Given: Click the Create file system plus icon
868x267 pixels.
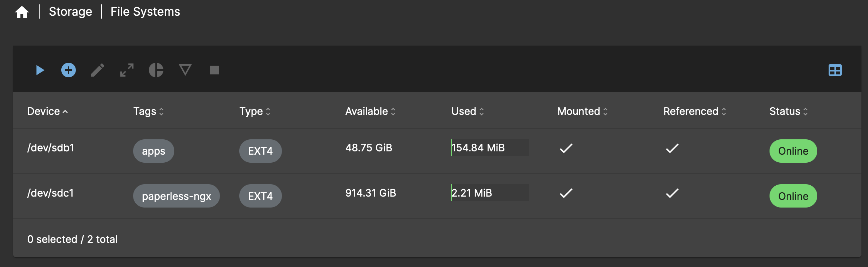Looking at the screenshot, I should click(69, 70).
